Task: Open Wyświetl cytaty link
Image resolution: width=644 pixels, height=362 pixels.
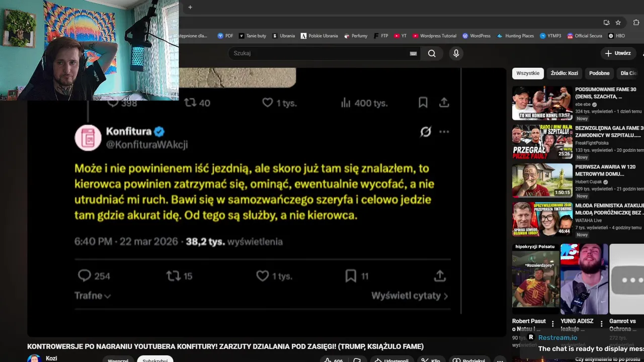Action: click(410, 296)
